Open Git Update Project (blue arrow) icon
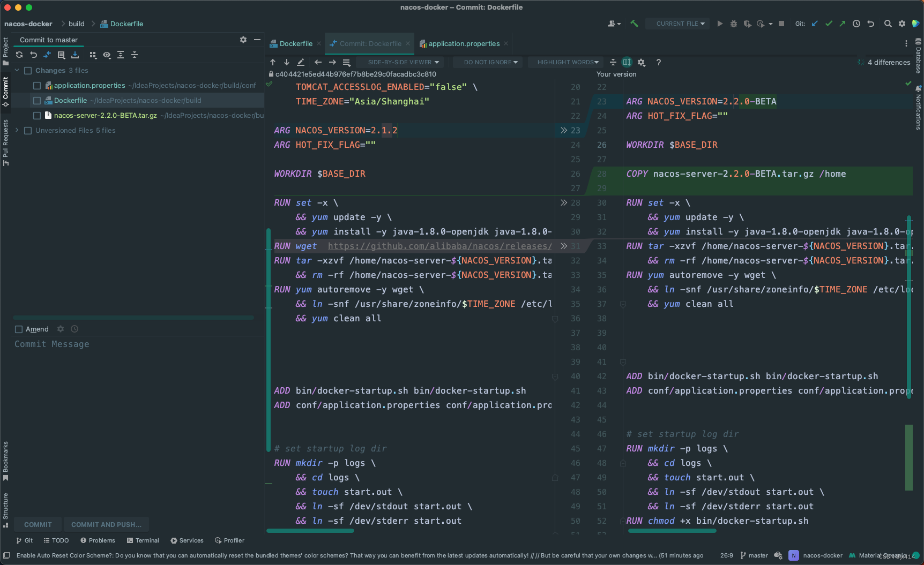924x565 pixels. 815,24
